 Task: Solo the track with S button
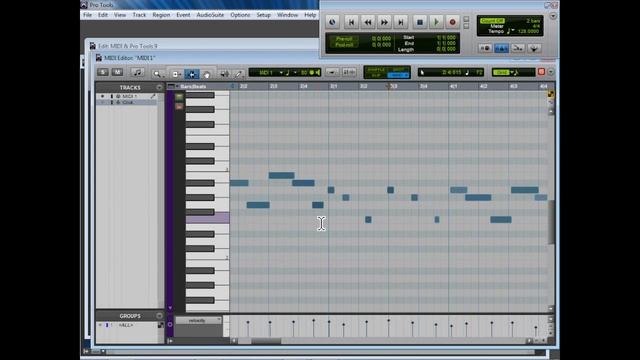pyautogui.click(x=103, y=72)
